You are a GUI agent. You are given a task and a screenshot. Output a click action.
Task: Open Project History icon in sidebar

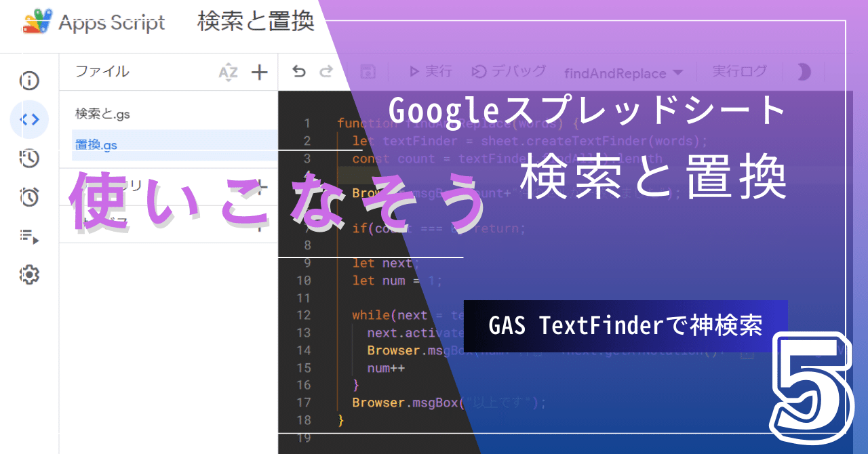point(29,159)
